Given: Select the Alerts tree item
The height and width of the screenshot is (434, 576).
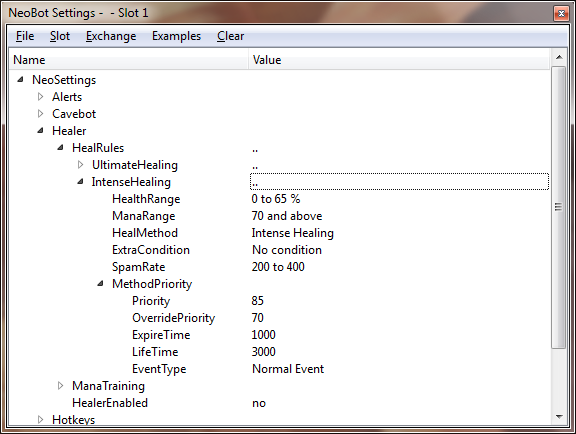Looking at the screenshot, I should point(67,97).
